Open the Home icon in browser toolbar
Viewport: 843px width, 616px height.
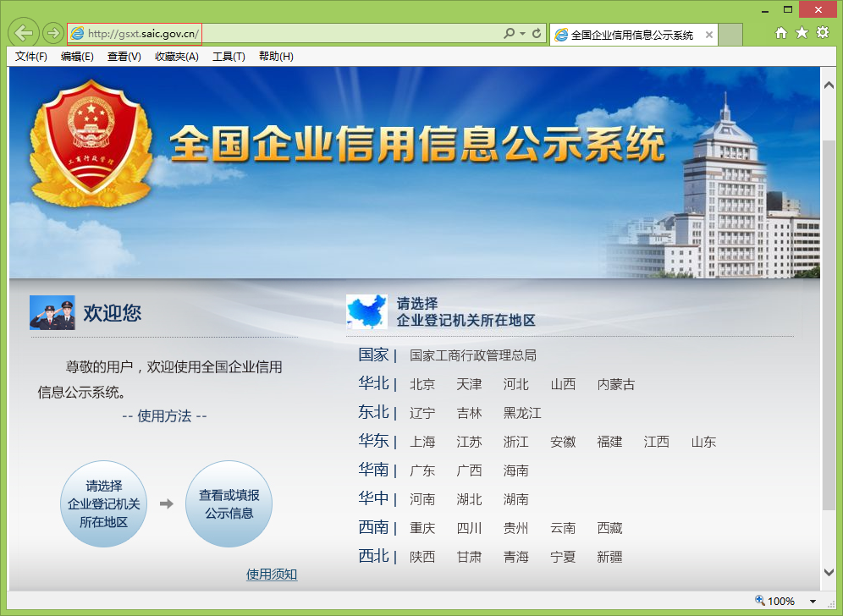[x=781, y=33]
